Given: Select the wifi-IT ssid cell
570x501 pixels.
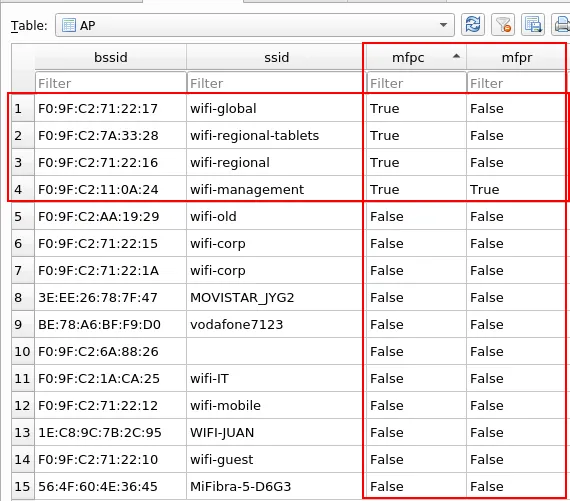Looking at the screenshot, I should point(276,378).
